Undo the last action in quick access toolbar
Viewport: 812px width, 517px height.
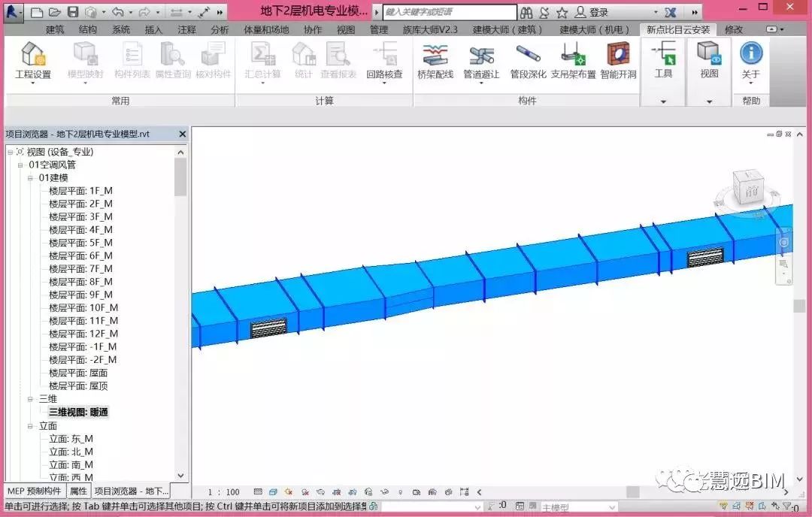click(117, 12)
